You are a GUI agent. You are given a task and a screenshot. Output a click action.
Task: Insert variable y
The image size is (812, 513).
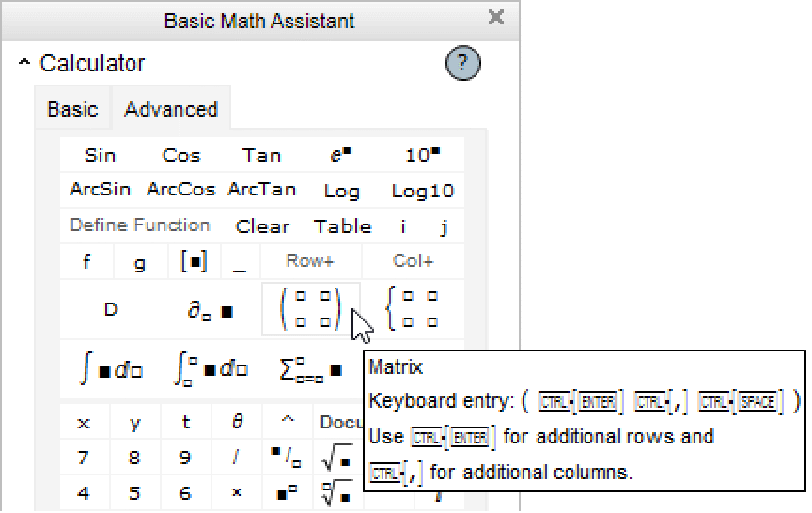134,423
